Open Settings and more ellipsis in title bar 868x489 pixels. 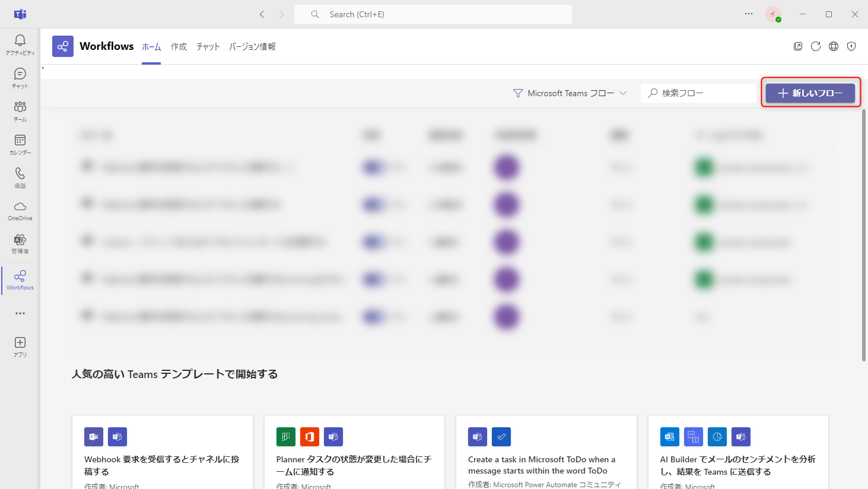(749, 14)
